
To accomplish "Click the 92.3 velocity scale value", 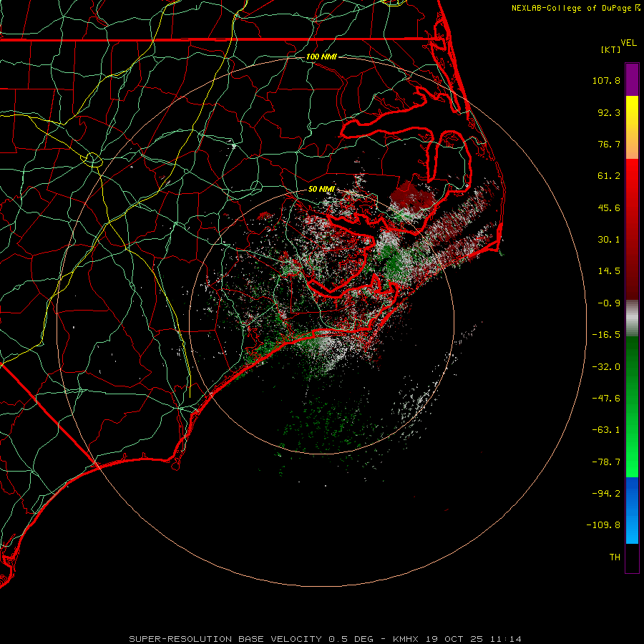I will tap(609, 112).
